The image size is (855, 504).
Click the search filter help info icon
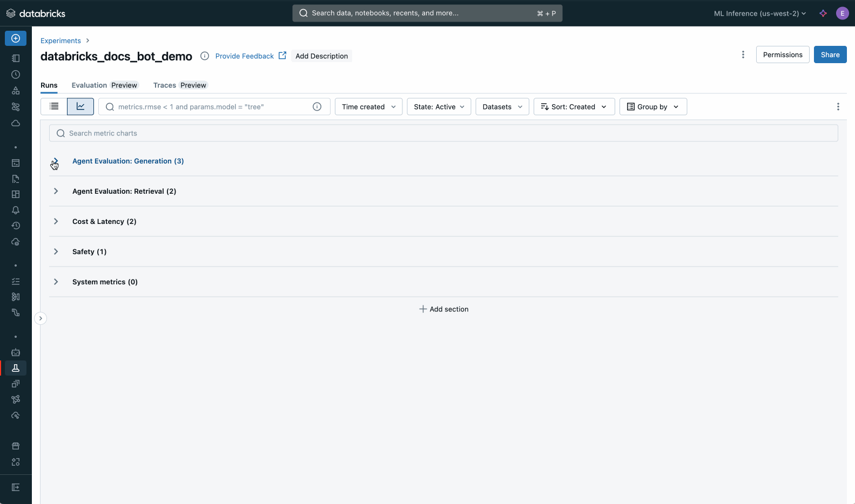pyautogui.click(x=317, y=107)
